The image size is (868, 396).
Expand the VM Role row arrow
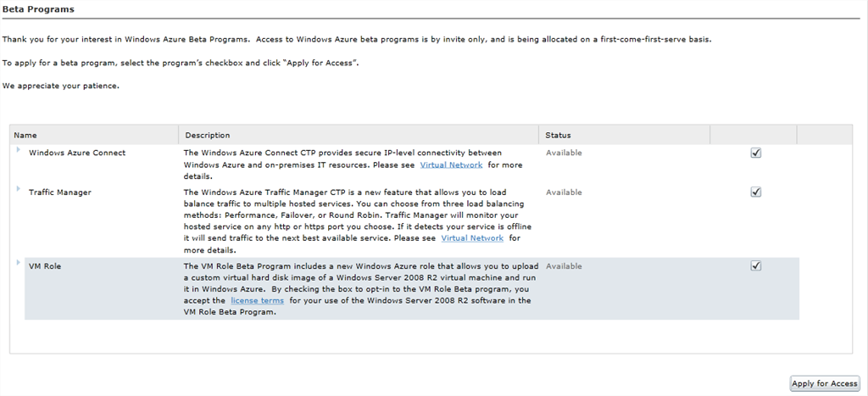coord(17,263)
